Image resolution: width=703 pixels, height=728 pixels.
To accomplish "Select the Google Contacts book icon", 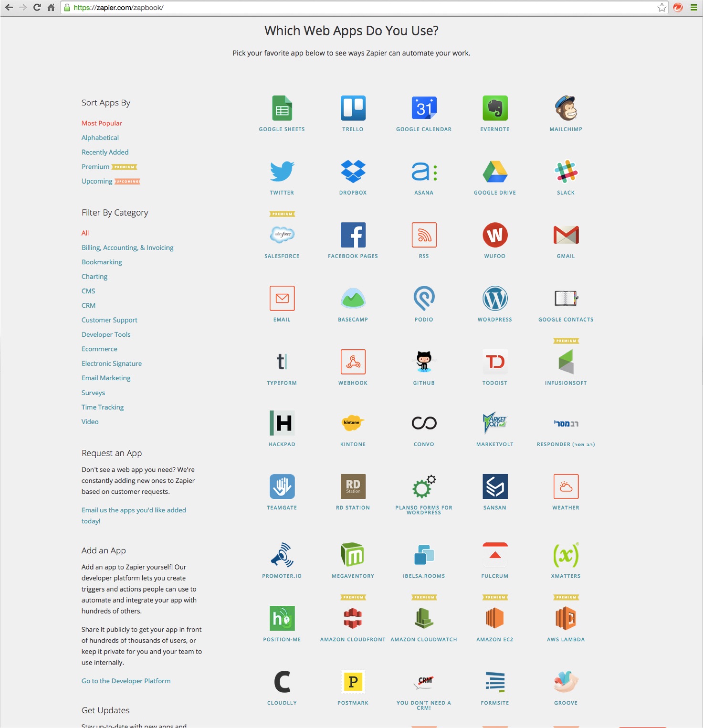I will 566,298.
